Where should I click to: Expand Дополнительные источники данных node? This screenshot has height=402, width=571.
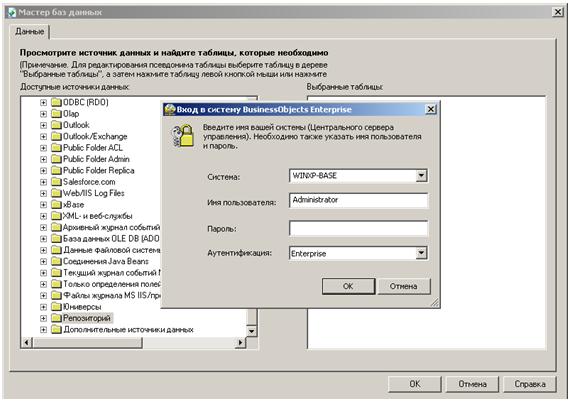click(43, 330)
